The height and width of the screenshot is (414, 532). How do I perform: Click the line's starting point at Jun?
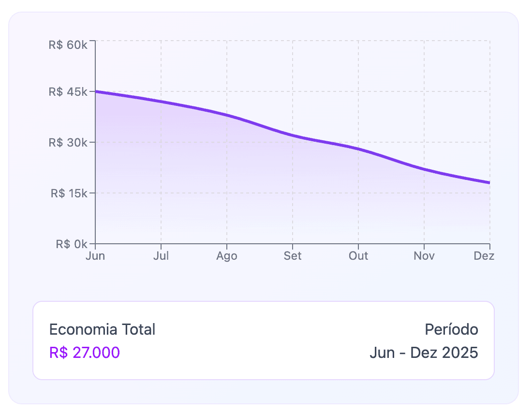click(96, 91)
